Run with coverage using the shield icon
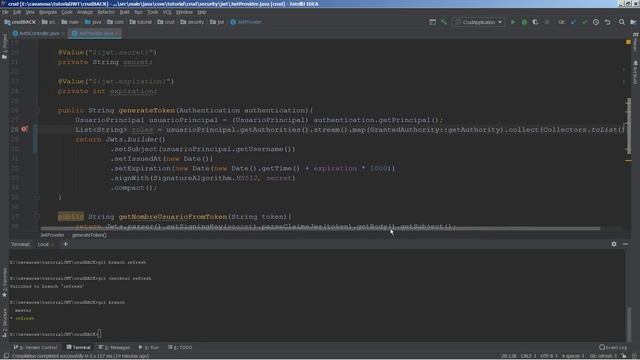This screenshot has width=640, height=360. point(535,22)
